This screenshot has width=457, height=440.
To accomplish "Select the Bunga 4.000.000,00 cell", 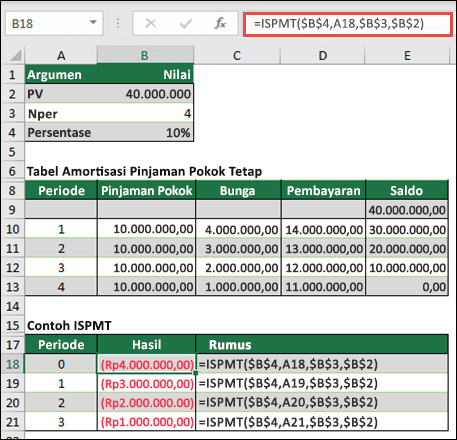I will coord(238,229).
